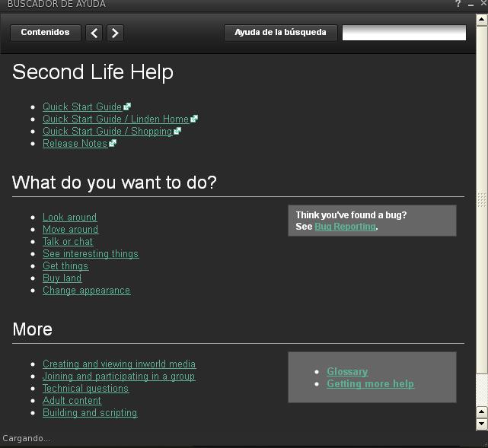Screen dimensions: 488x448
Task: Focus the help search text field
Action: click(404, 33)
